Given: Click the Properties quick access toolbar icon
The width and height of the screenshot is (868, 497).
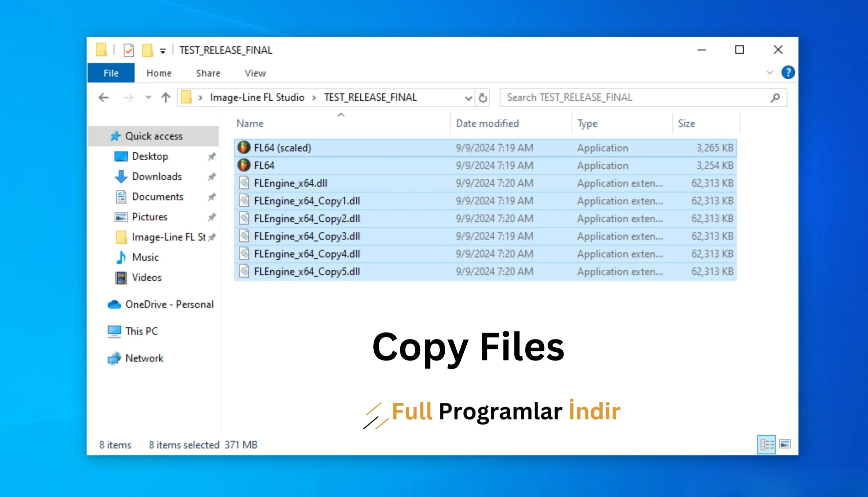Looking at the screenshot, I should [x=129, y=51].
